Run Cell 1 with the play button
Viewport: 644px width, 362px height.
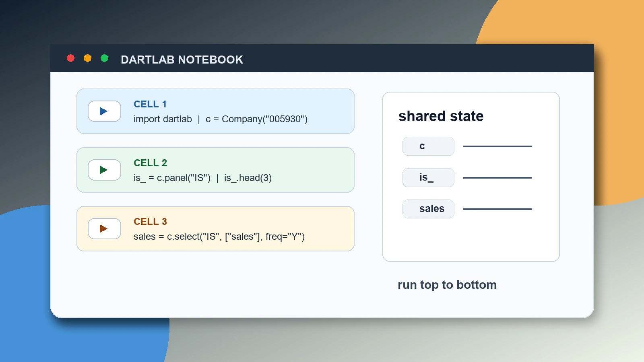104,111
